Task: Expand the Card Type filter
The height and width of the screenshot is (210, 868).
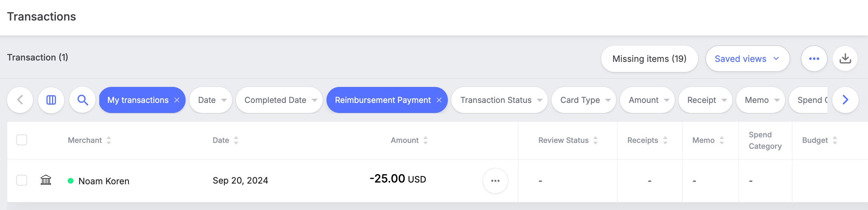Action: pos(584,100)
